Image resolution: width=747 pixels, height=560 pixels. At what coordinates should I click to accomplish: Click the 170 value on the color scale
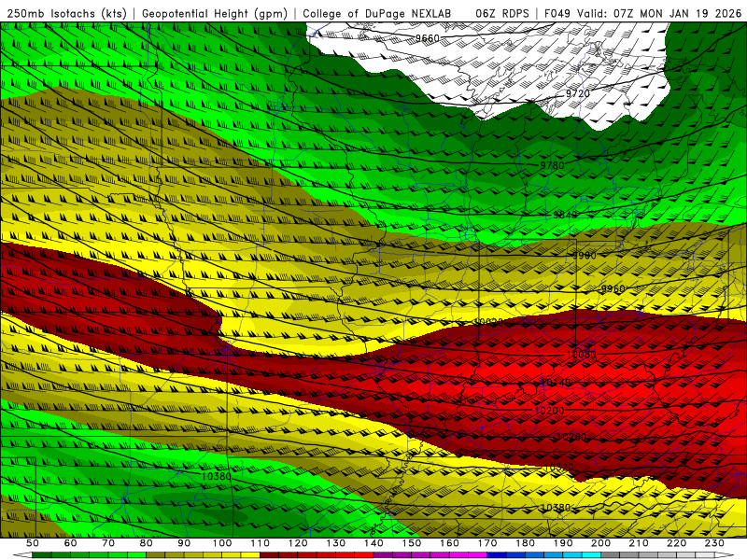pos(487,543)
